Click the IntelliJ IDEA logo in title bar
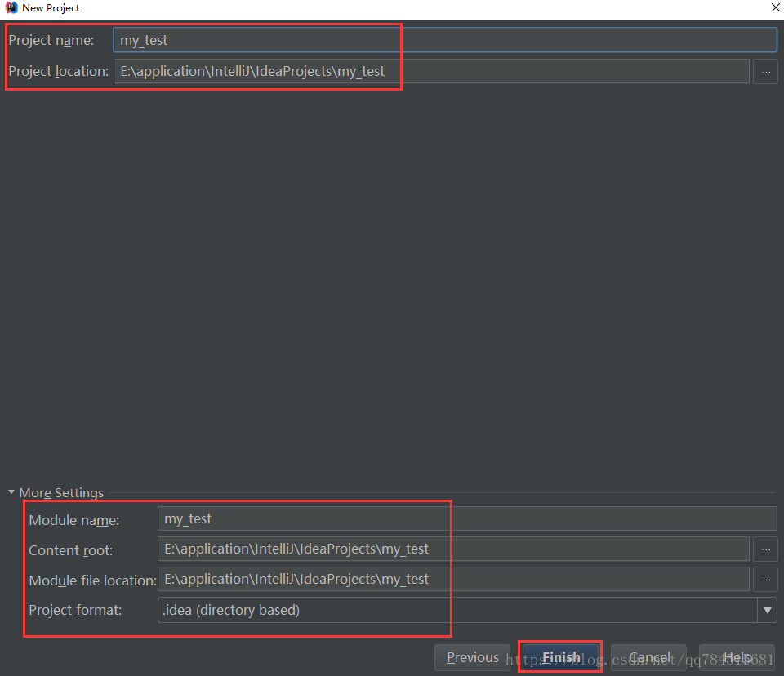 coord(11,7)
